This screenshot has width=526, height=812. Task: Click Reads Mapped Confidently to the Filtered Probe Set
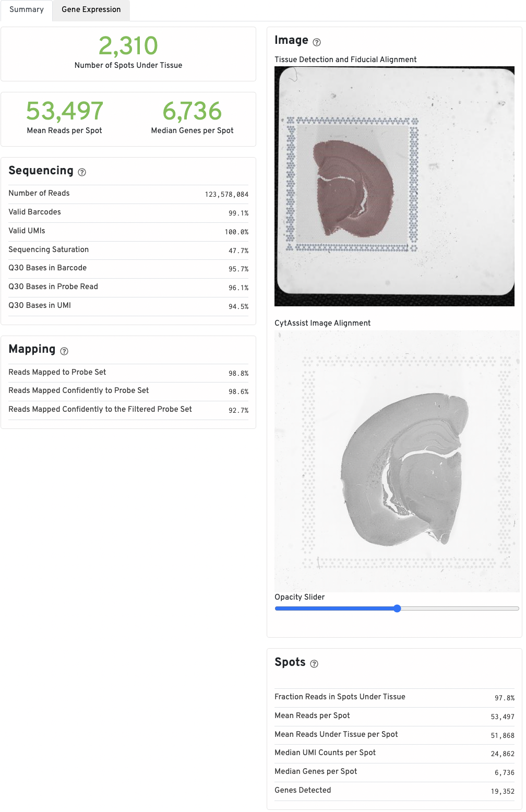pyautogui.click(x=100, y=409)
